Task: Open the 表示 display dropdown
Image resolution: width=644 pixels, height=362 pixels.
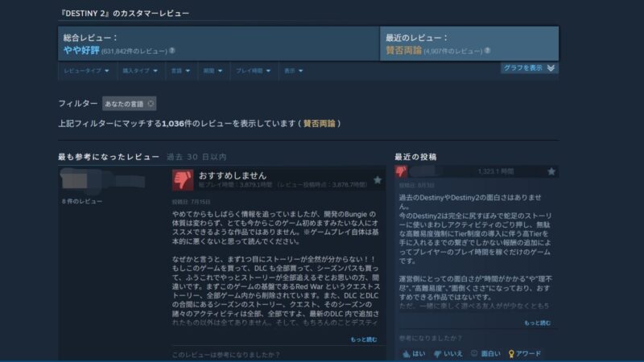Action: [x=293, y=71]
